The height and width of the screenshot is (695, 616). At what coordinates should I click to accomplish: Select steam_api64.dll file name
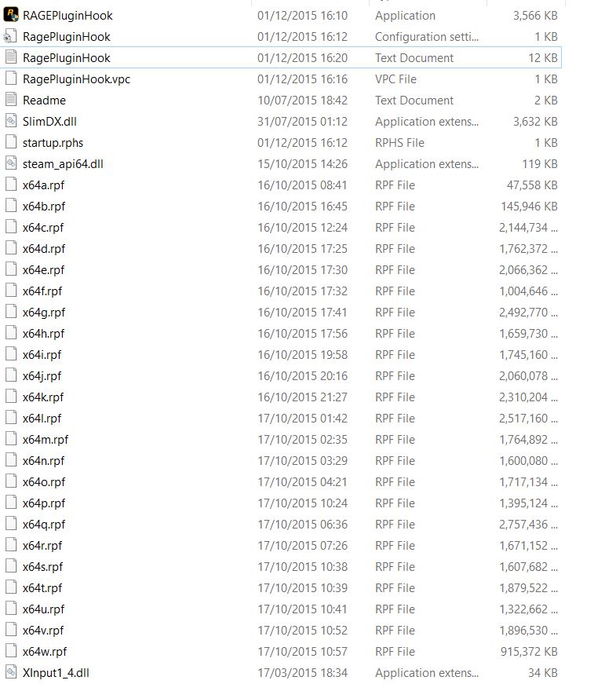pos(63,164)
